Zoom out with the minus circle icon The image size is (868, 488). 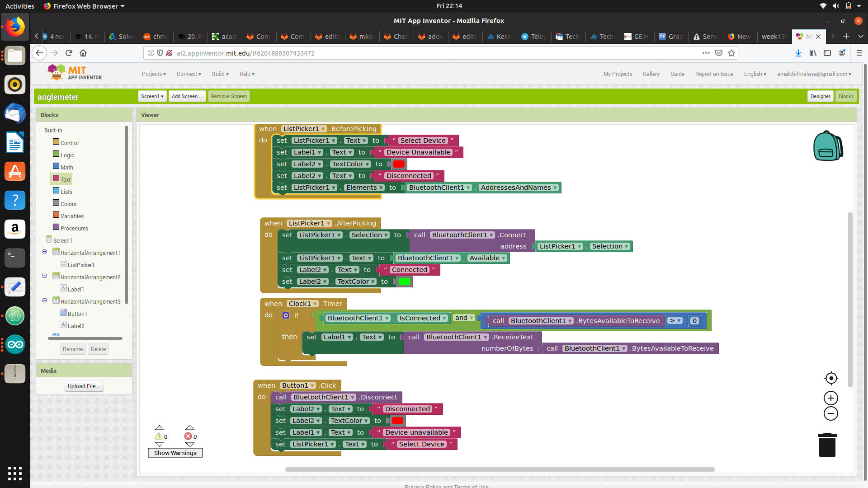pyautogui.click(x=831, y=413)
